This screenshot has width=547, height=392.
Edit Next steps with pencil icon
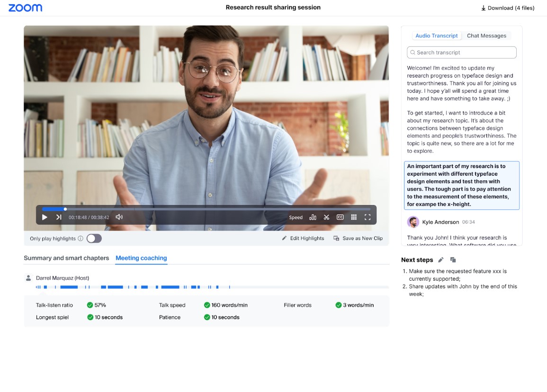click(x=441, y=260)
